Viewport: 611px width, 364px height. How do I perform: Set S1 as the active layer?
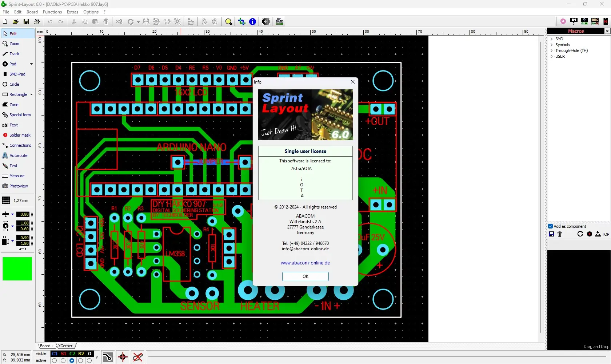point(63,361)
